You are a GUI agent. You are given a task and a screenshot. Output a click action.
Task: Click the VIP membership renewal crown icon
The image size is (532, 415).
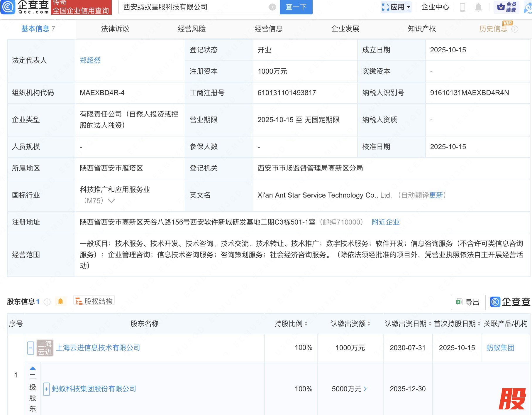501,7
